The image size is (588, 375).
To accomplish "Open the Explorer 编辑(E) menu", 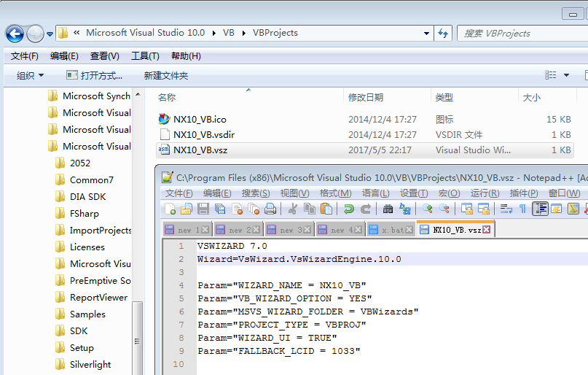I will (x=64, y=56).
